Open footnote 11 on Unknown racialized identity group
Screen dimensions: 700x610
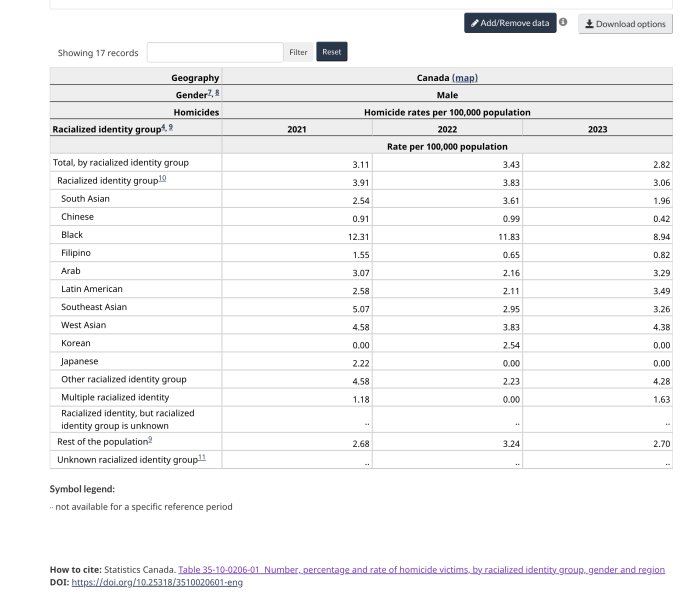click(x=202, y=458)
